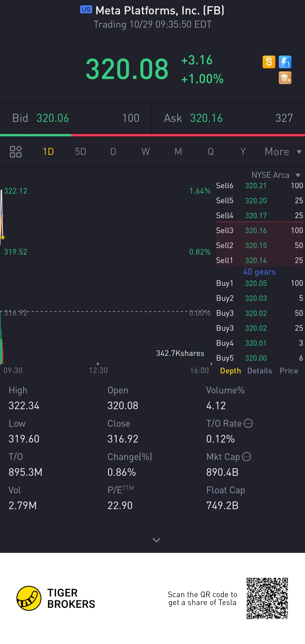Tap the Tesla share QR code
This screenshot has height=644, width=305.
[267, 598]
